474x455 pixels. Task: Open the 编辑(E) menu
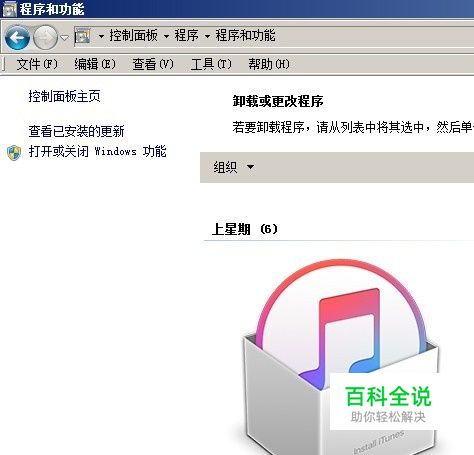(95, 64)
